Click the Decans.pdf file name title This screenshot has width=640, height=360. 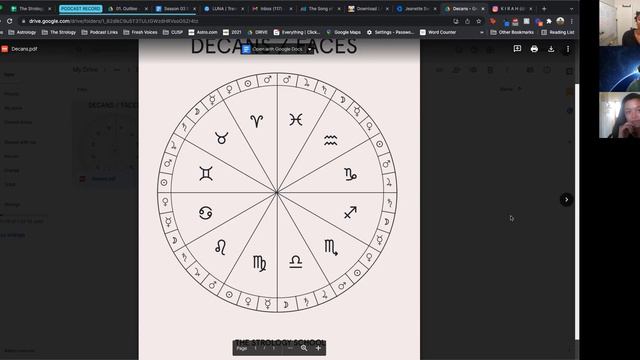[24, 49]
